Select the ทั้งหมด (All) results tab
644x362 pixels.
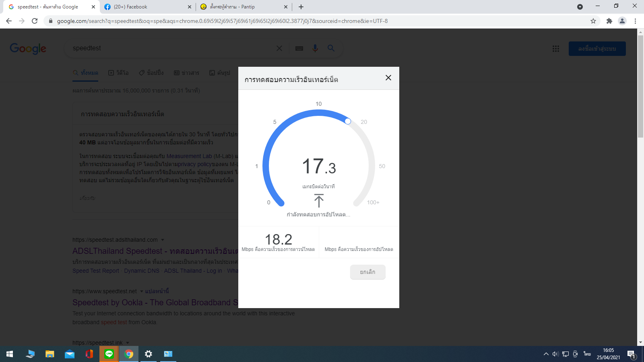[x=85, y=73]
